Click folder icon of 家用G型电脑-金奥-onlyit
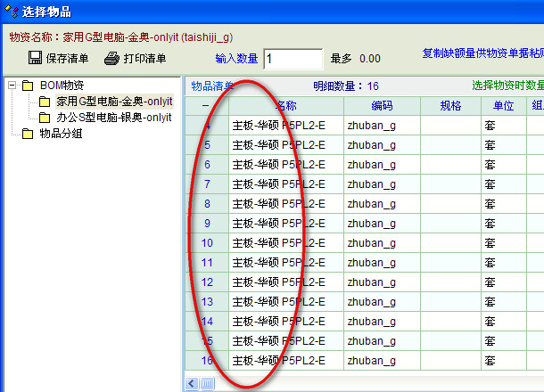This screenshot has height=392, width=544. click(45, 102)
